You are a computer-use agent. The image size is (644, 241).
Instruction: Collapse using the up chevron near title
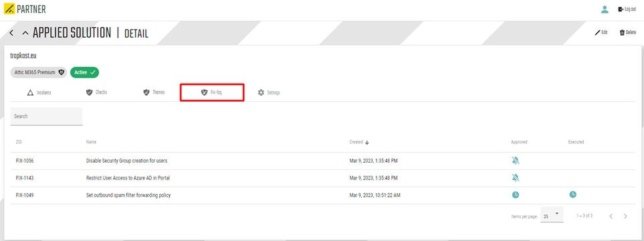[25, 33]
